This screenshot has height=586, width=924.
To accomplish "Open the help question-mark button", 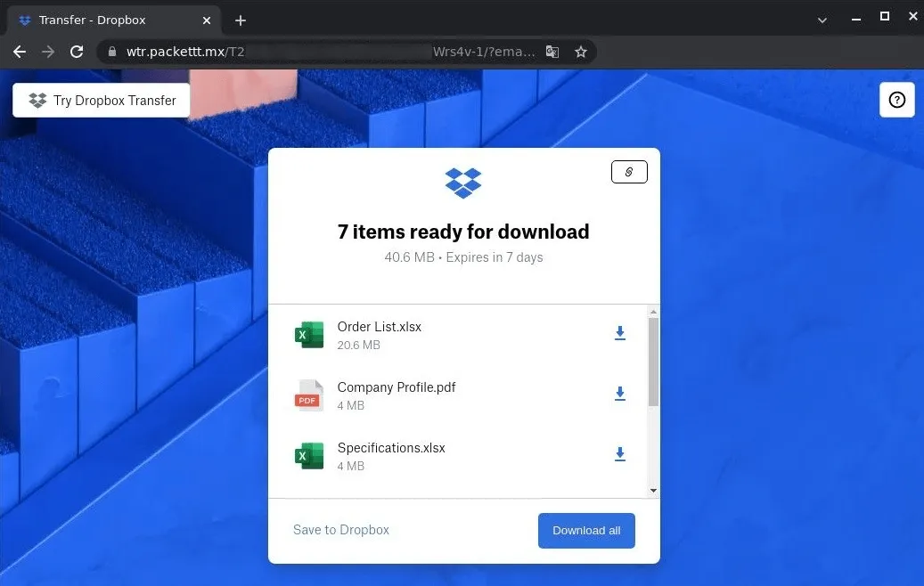I will [x=896, y=100].
